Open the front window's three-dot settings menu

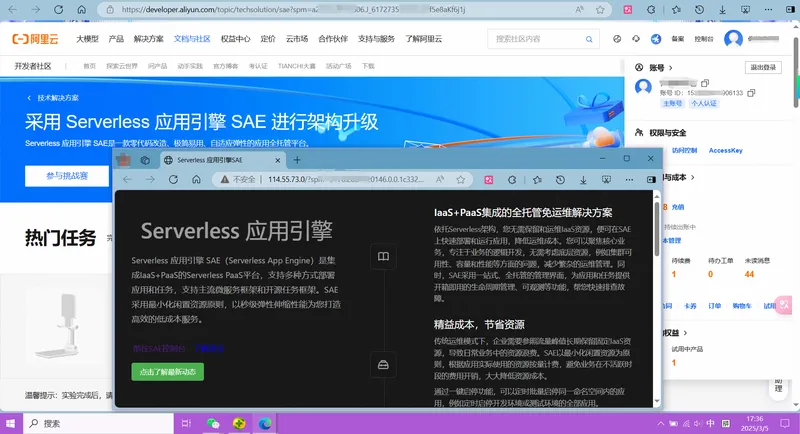629,180
